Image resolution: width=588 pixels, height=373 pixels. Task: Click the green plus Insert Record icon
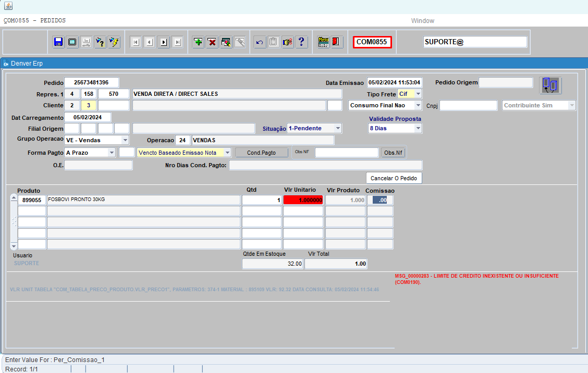coord(199,42)
